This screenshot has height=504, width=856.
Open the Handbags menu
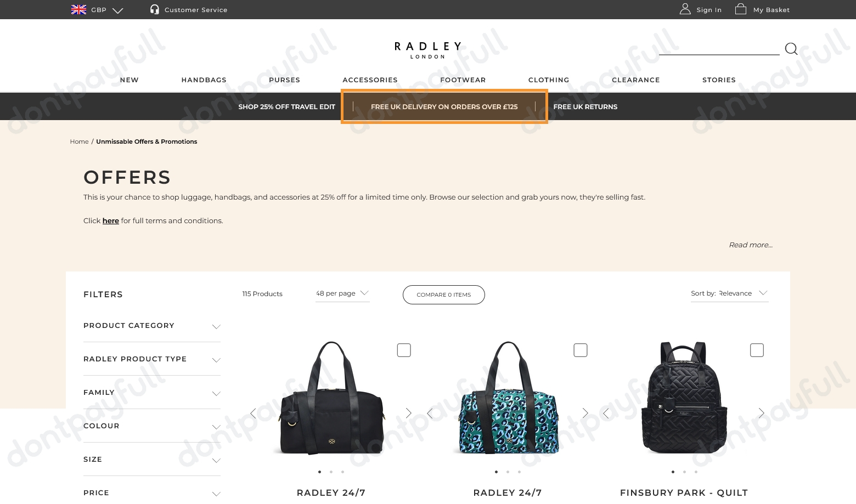click(x=204, y=80)
